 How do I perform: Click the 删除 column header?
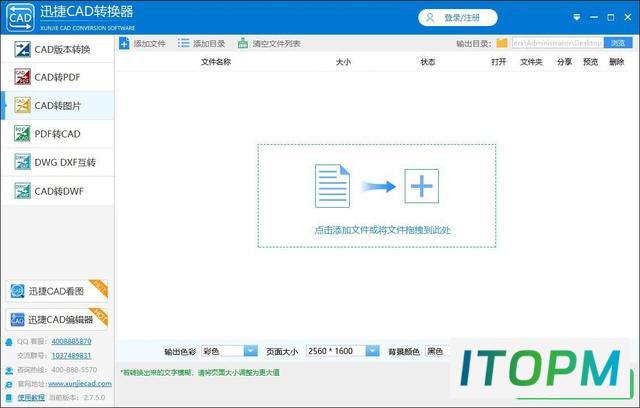point(616,62)
